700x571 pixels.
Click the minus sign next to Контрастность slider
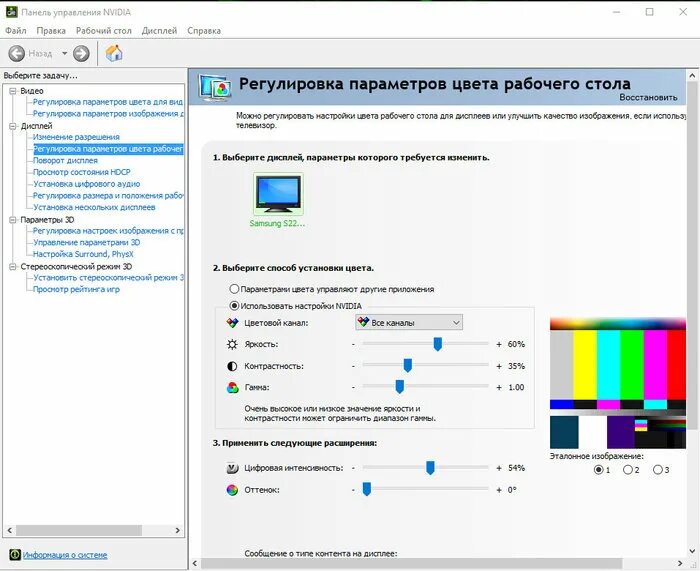[353, 366]
